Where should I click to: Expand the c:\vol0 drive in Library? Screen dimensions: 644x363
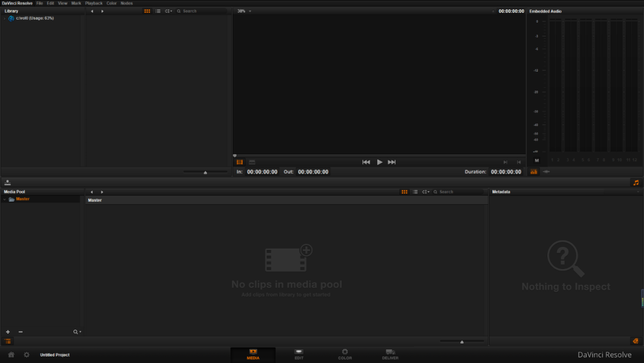[5, 19]
